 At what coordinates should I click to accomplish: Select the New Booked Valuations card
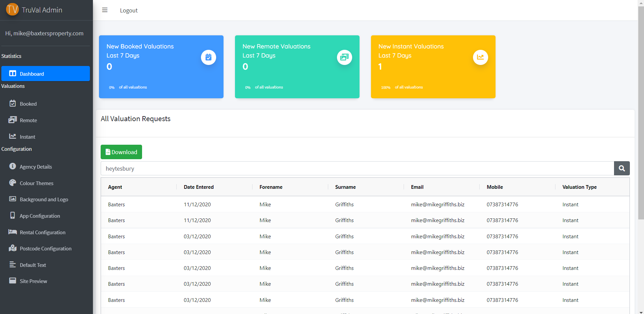(x=161, y=67)
